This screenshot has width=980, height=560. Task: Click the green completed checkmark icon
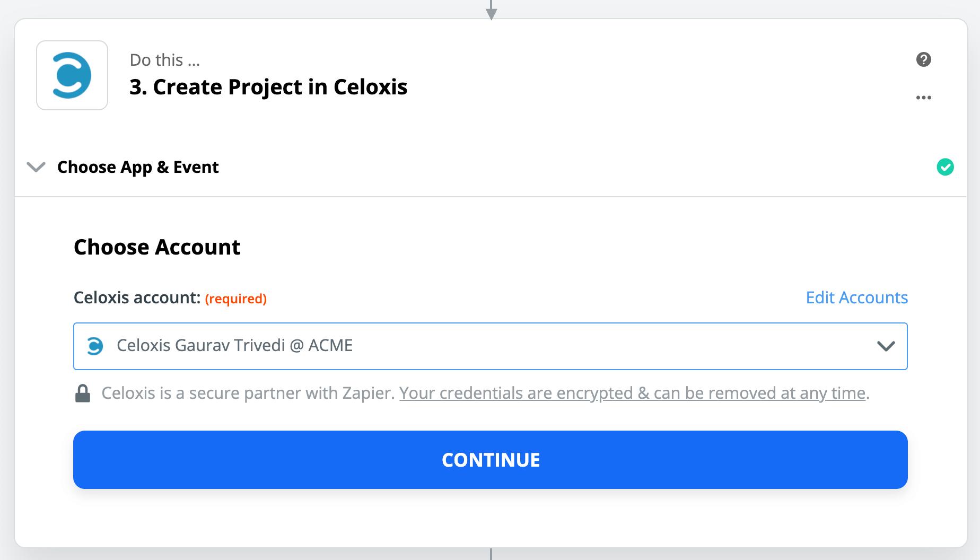945,167
